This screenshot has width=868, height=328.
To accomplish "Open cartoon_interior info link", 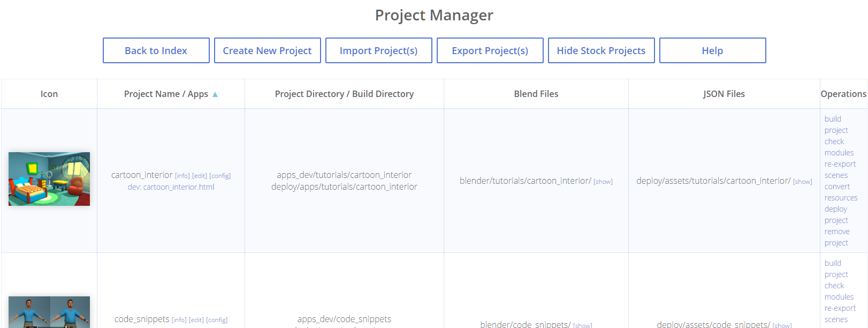I will point(182,176).
